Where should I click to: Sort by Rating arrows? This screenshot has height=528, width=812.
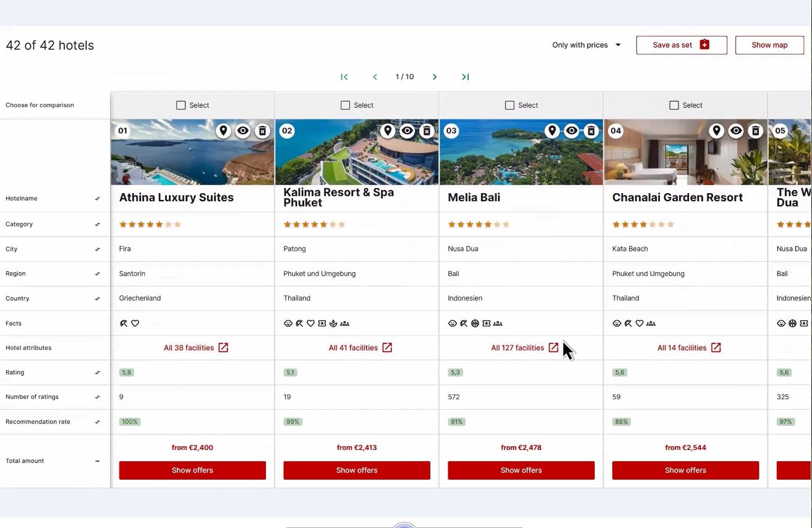click(x=97, y=373)
